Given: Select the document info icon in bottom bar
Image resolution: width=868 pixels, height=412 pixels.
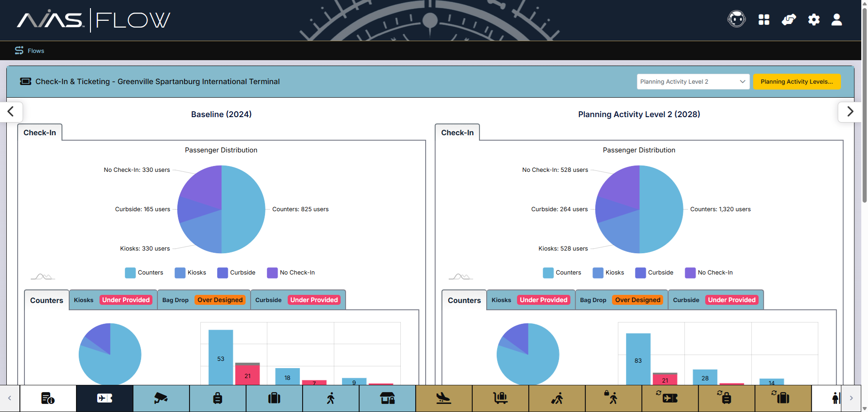Looking at the screenshot, I should click(x=48, y=398).
